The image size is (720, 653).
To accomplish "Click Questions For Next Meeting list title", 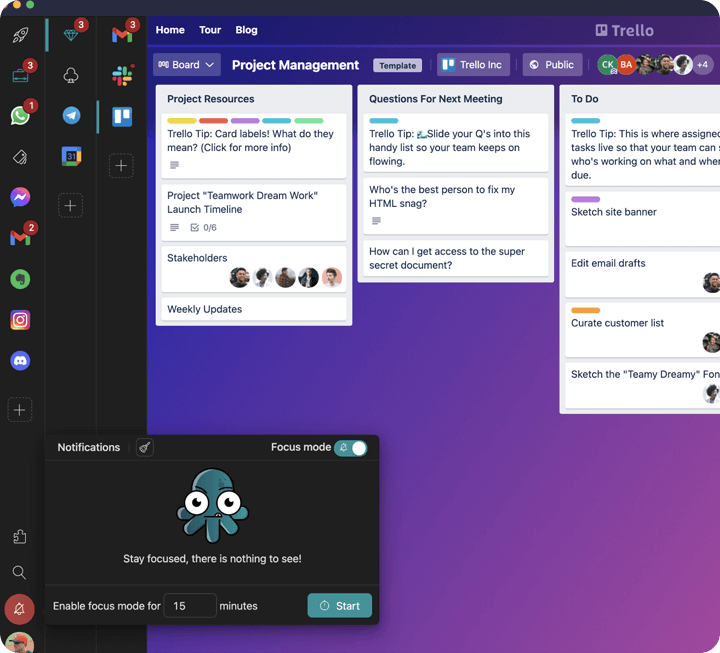I will (436, 99).
